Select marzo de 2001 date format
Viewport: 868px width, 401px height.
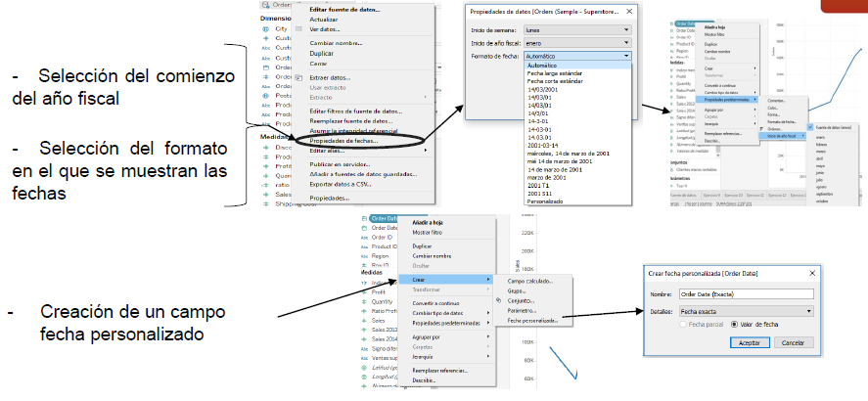pyautogui.click(x=546, y=178)
